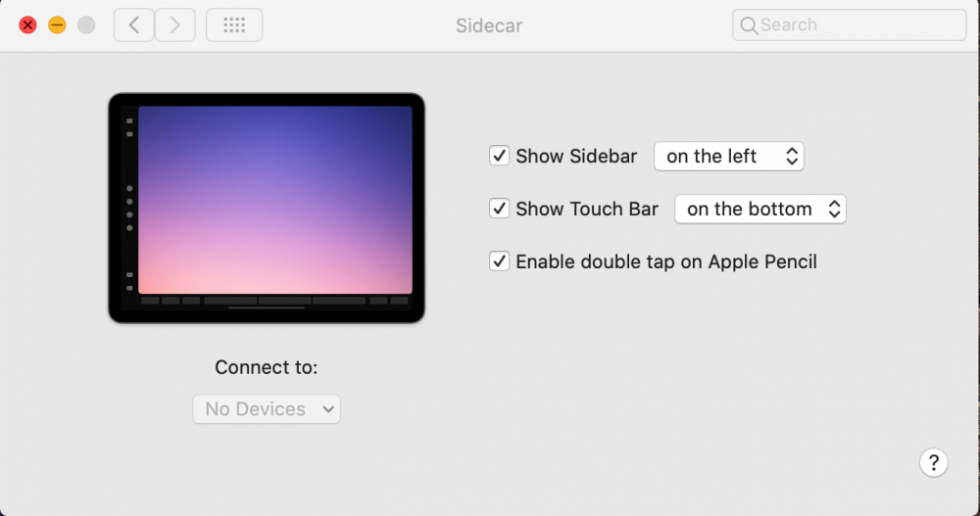
Task: Click the Show Touch Bar label text
Action: pos(587,209)
